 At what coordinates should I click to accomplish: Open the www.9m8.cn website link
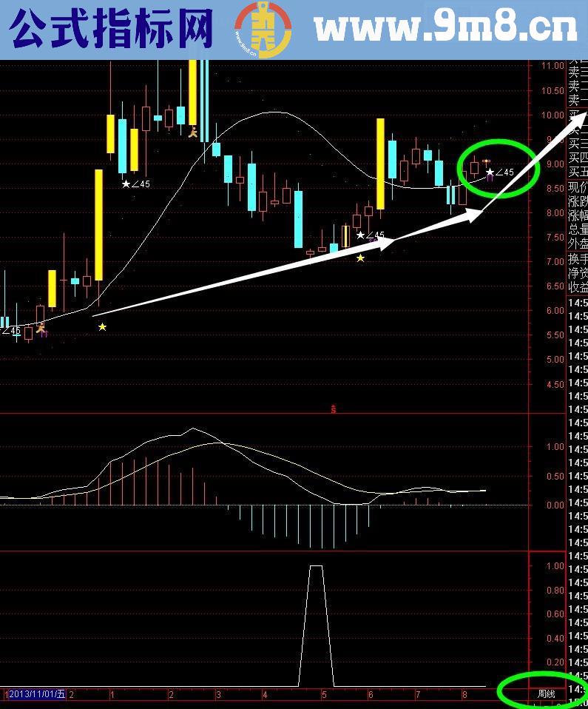pyautogui.click(x=445, y=30)
